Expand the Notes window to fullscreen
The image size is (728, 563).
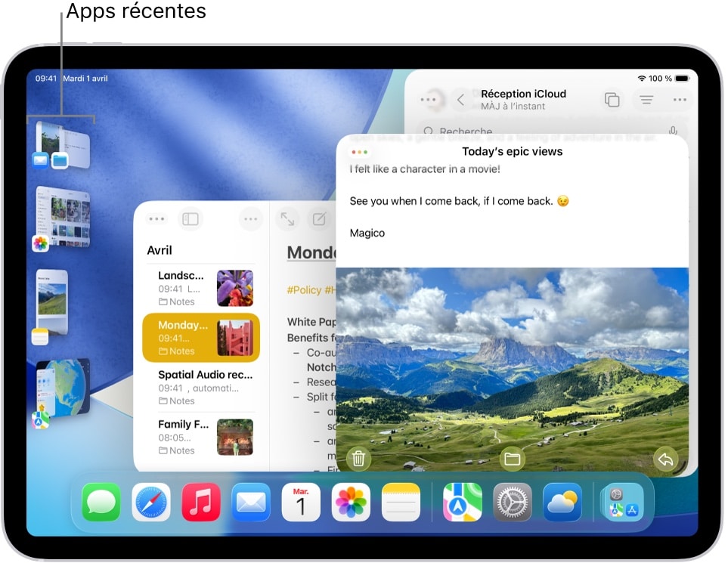click(287, 219)
